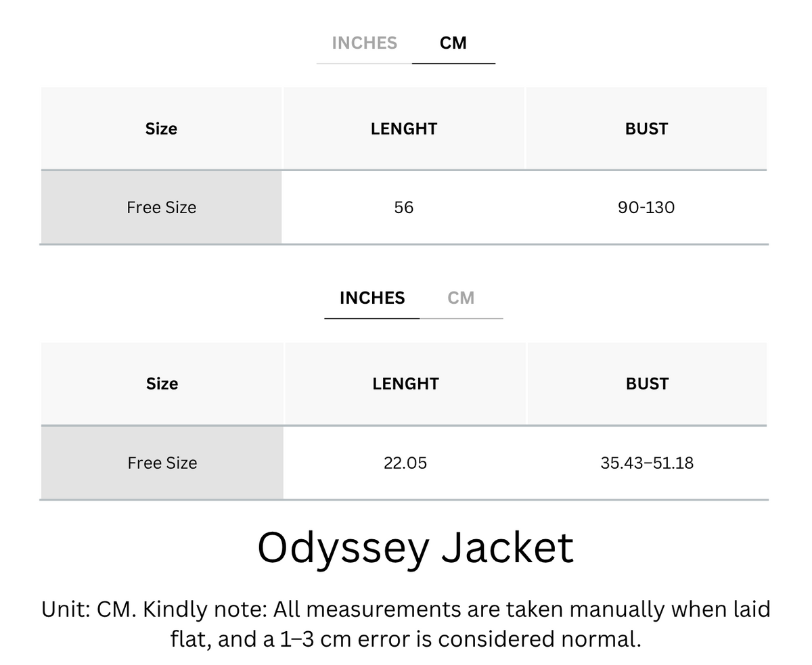Click the Unit: CM measurement note
This screenshot has width=812, height=665.
pos(406,624)
